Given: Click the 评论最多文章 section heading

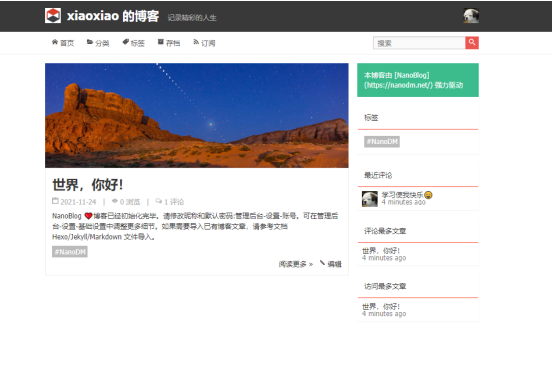Looking at the screenshot, I should 385,231.
